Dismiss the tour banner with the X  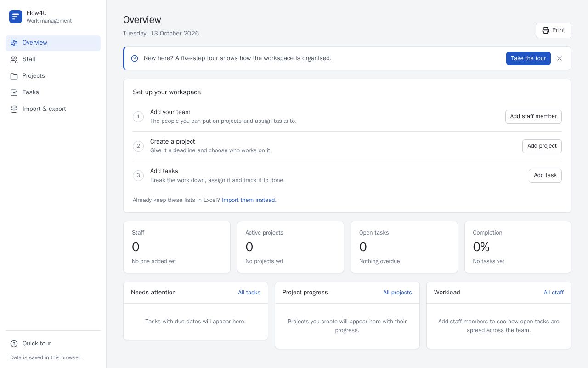coord(560,58)
